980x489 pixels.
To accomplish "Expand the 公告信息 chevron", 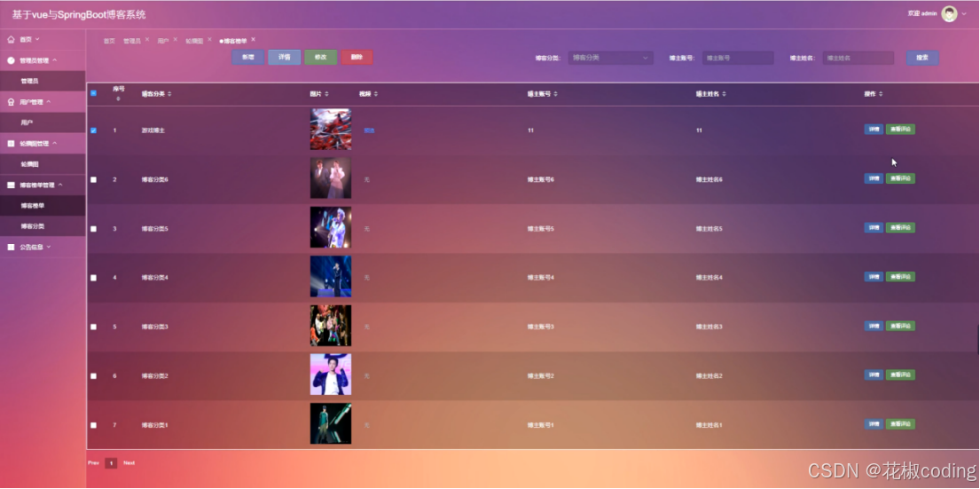I will (x=49, y=247).
